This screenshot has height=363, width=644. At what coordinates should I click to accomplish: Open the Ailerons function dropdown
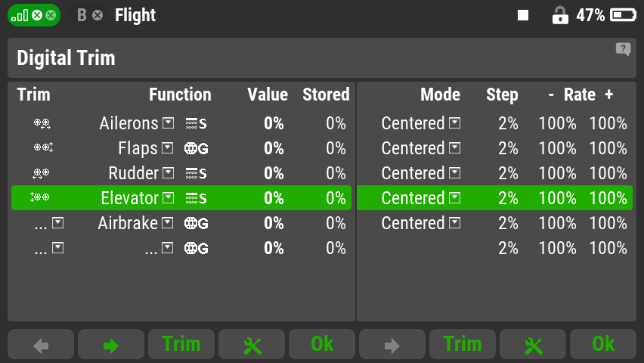coord(168,123)
